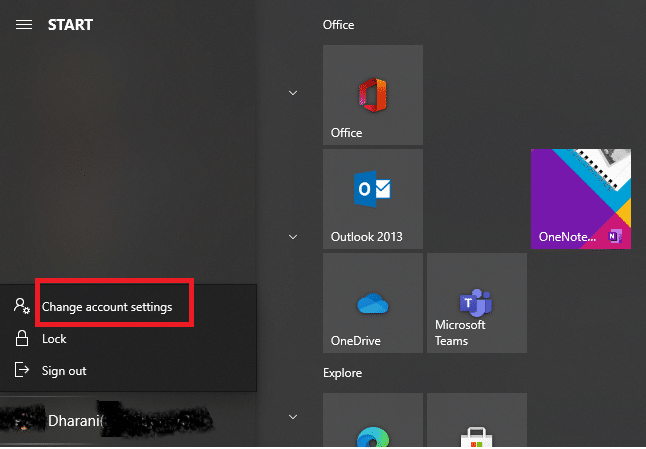Screen dimensions: 646x449
Task: Click the Explore group heading
Action: point(343,373)
